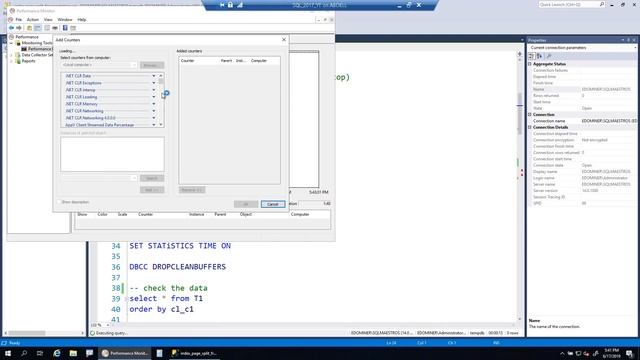The image size is (640, 360).
Task: Click the pin icon in remote session bar
Action: [222, 5]
